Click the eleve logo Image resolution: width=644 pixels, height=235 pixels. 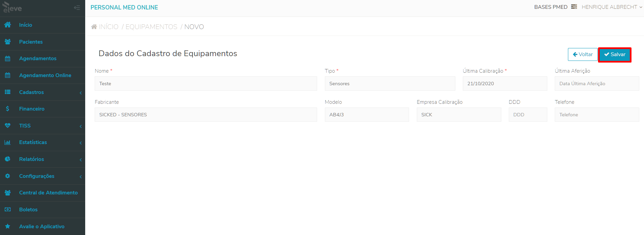12,7
